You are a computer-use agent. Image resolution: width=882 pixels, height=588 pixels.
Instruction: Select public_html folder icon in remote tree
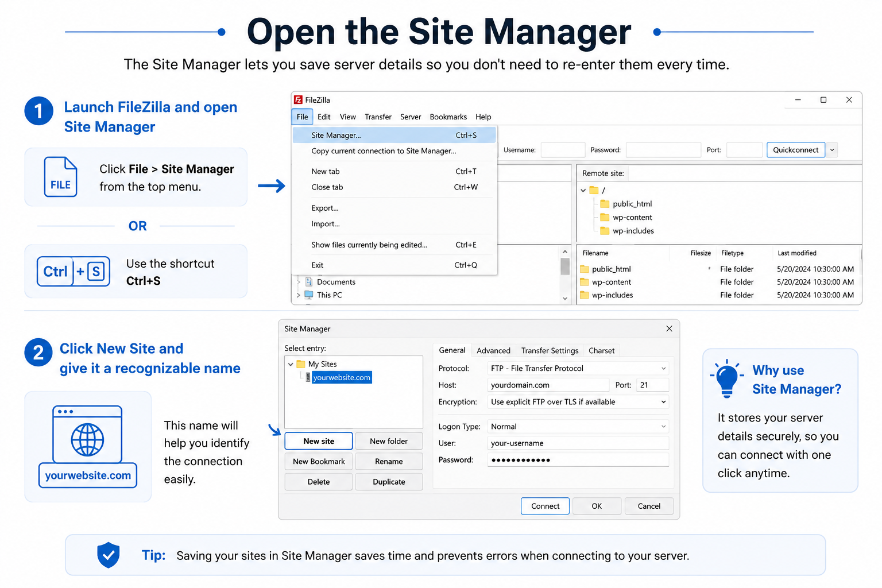coord(605,204)
